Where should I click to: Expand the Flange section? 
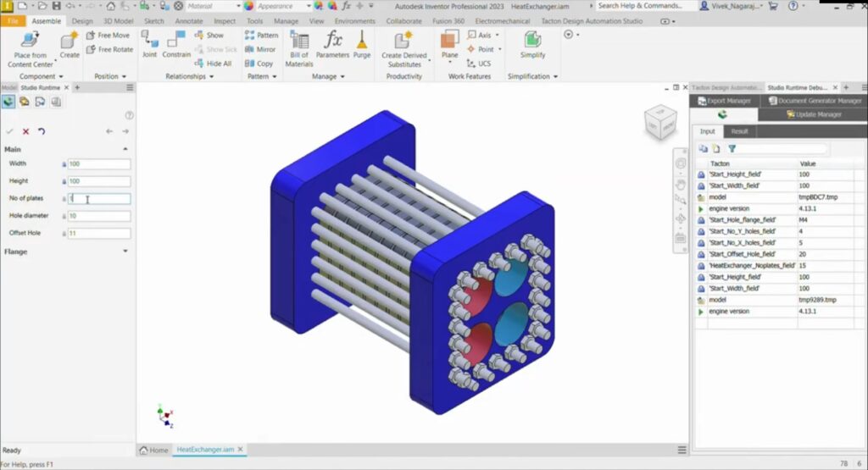pyautogui.click(x=125, y=252)
